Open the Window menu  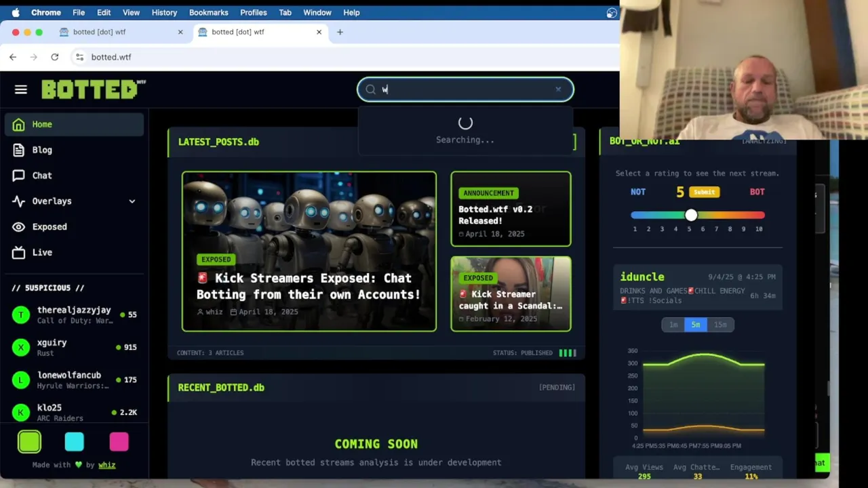tap(317, 12)
